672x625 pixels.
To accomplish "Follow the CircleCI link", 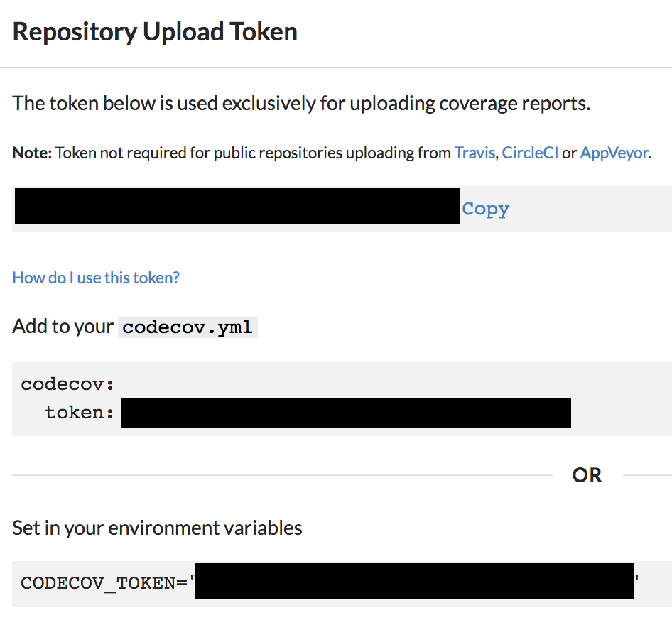I will 530,153.
